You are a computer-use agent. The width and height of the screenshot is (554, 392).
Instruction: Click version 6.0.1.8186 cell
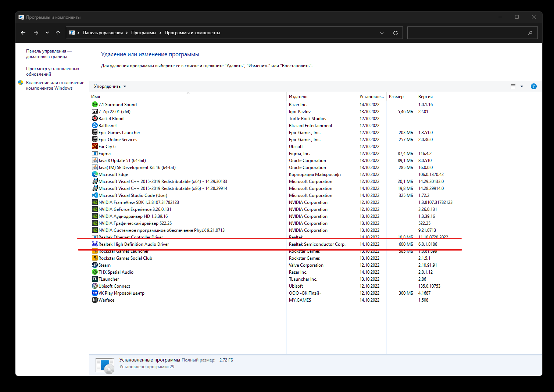coord(428,244)
